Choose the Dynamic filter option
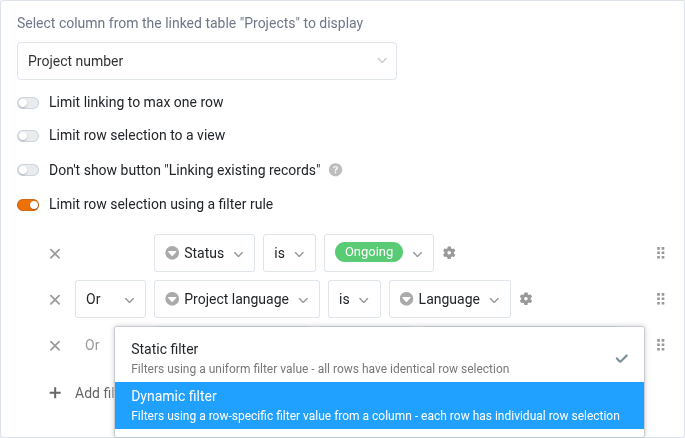685x438 pixels. (x=379, y=405)
